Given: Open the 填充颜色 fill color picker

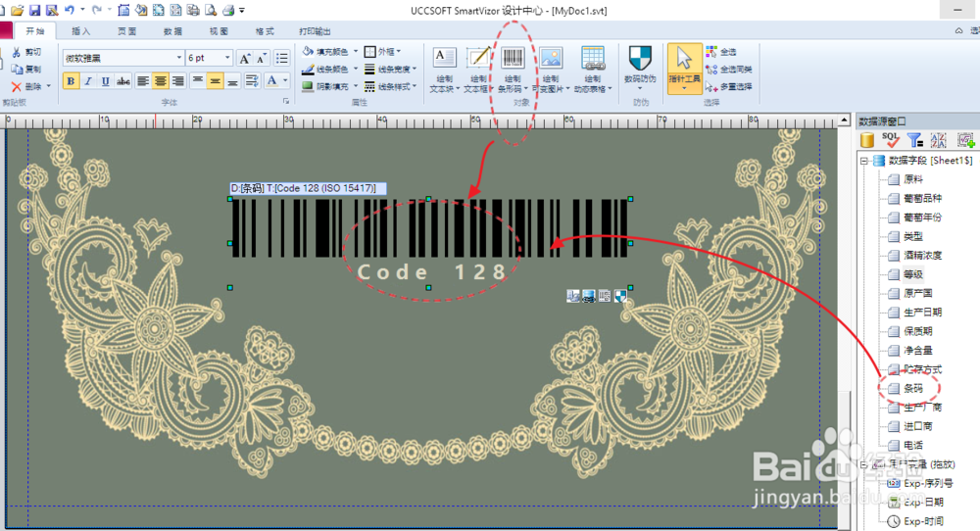Looking at the screenshot, I should (329, 51).
